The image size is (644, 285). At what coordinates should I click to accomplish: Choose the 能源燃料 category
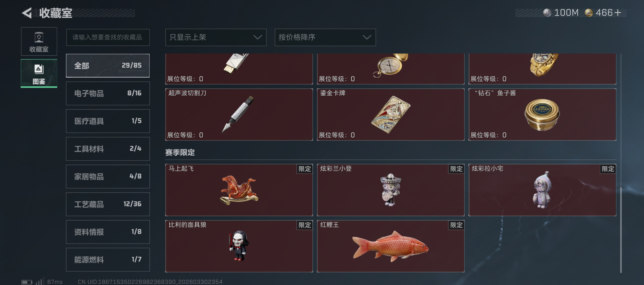point(108,260)
